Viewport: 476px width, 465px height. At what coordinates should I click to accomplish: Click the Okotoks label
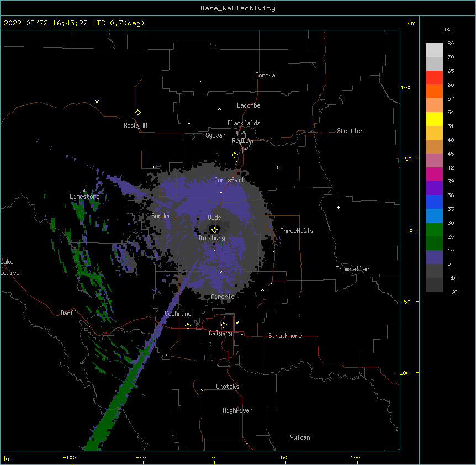click(x=228, y=387)
